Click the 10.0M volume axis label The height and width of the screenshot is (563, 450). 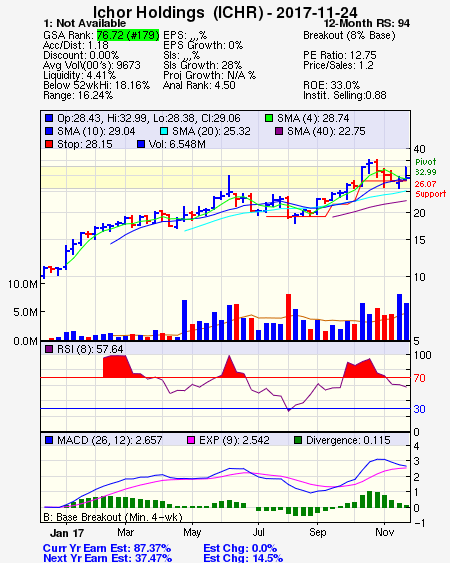click(23, 284)
